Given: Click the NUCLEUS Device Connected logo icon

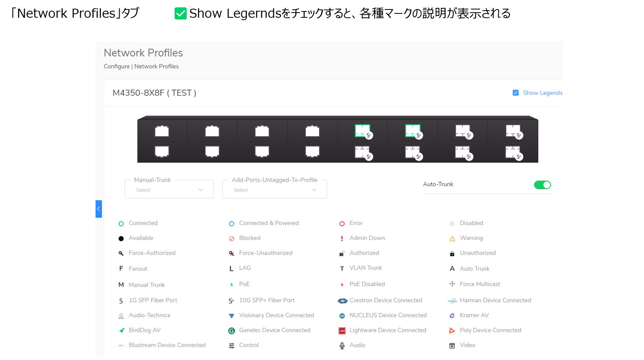Looking at the screenshot, I should tap(342, 316).
